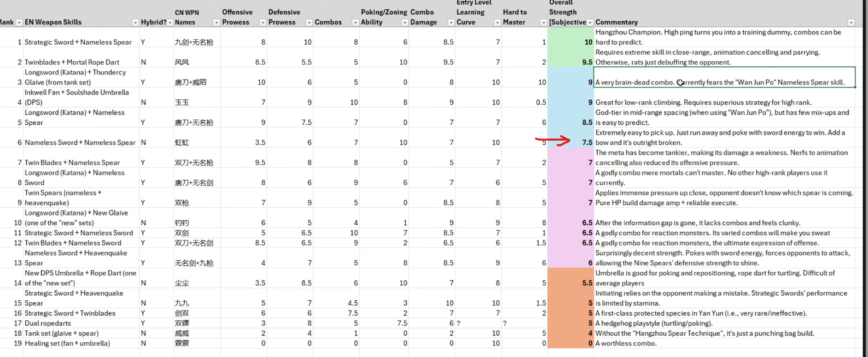
Task: Open the Combo Damage filter dropdown
Action: coord(451,23)
